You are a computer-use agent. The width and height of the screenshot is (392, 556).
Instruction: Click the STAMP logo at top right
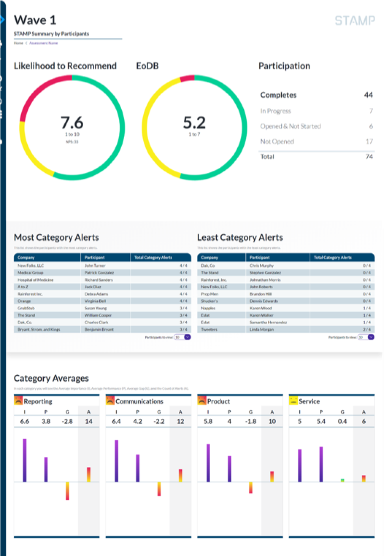point(354,21)
